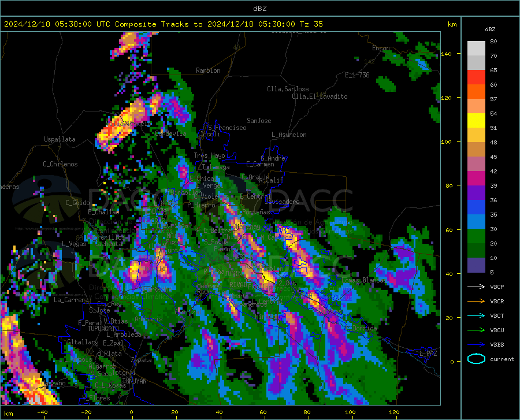Click the blue VBBB arrow legend icon
The width and height of the screenshot is (520, 420).
pos(476,344)
